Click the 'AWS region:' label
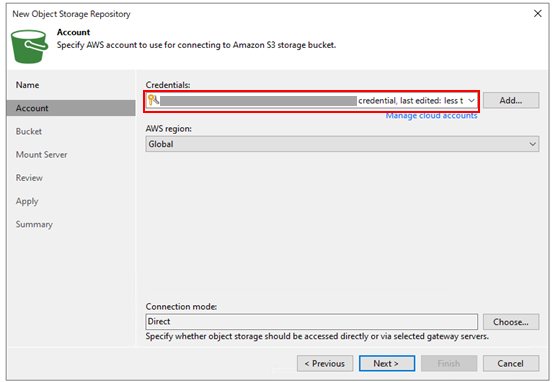Viewport: 553px width, 382px height. point(169,129)
